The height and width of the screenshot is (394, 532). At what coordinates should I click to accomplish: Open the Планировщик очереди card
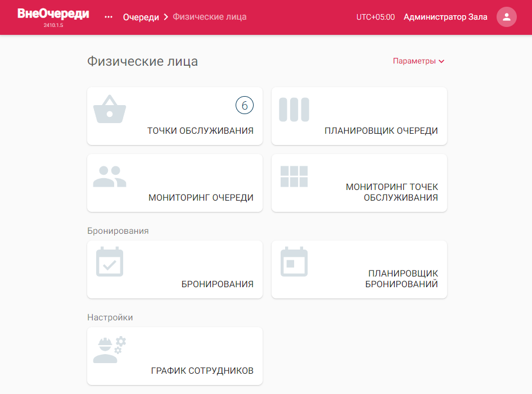pyautogui.click(x=359, y=116)
